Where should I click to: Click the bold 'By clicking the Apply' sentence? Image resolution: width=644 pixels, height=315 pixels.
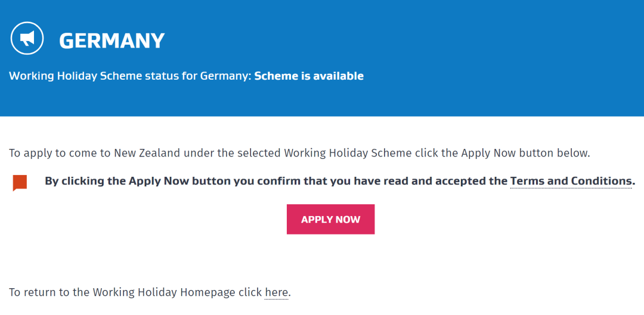pyautogui.click(x=340, y=181)
